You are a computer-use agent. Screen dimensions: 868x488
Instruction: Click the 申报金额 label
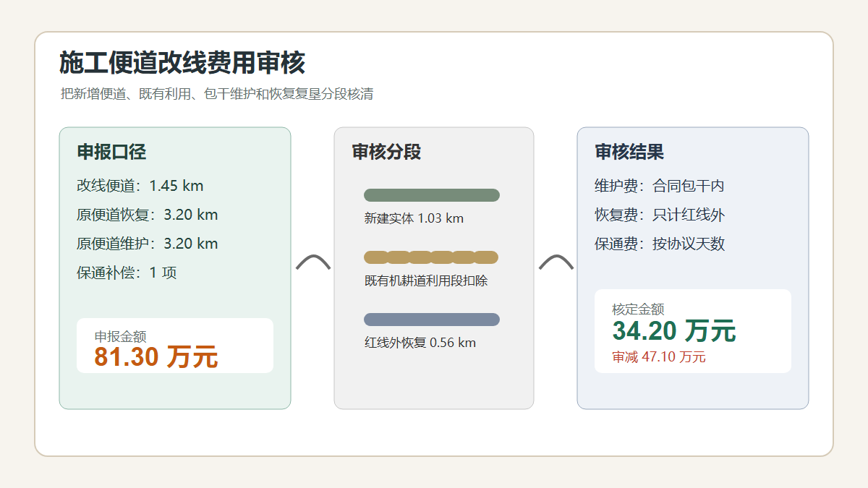(120, 336)
